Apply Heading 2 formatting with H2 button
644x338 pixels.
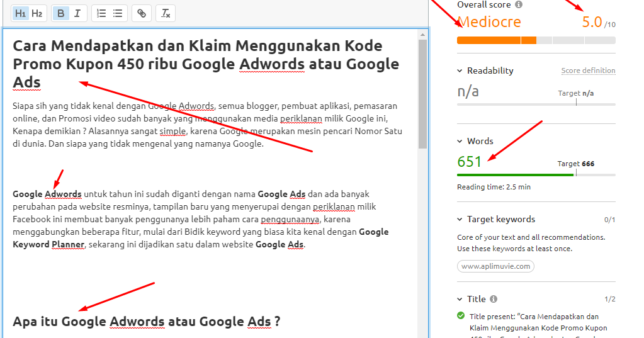coord(37,14)
